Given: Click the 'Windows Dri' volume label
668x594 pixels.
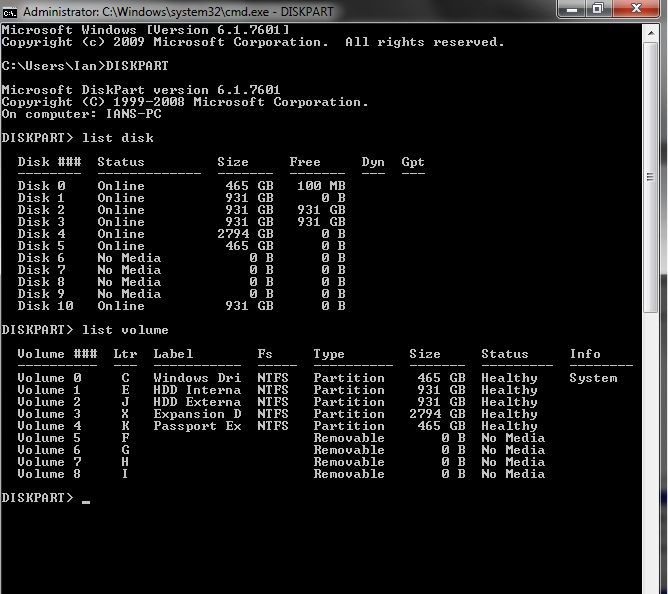Looking at the screenshot, I should [197, 378].
